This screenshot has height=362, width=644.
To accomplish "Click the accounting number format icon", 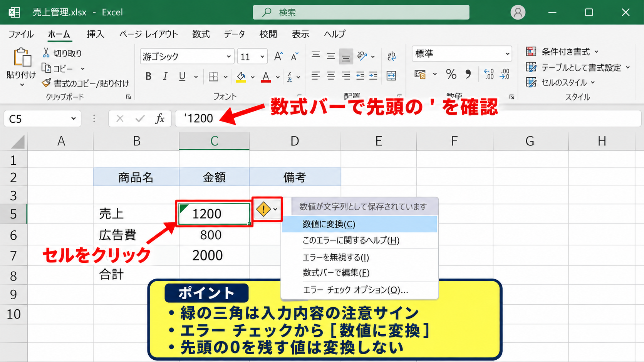I will (x=420, y=74).
